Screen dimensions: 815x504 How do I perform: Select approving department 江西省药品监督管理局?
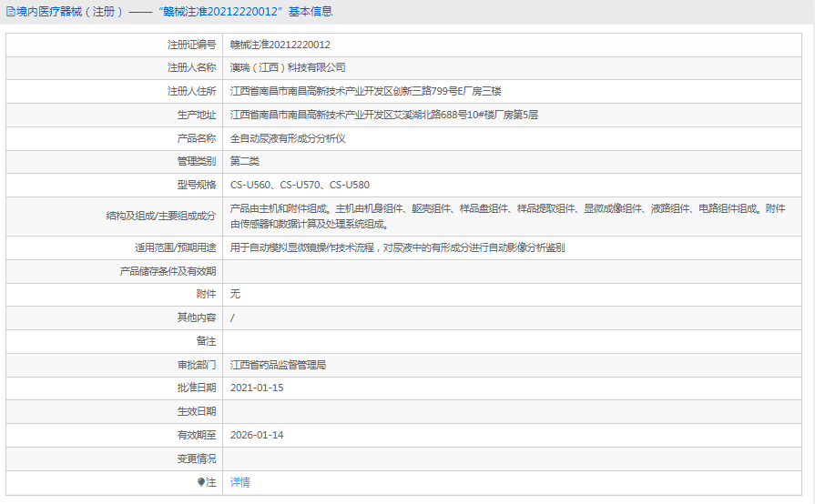click(278, 365)
